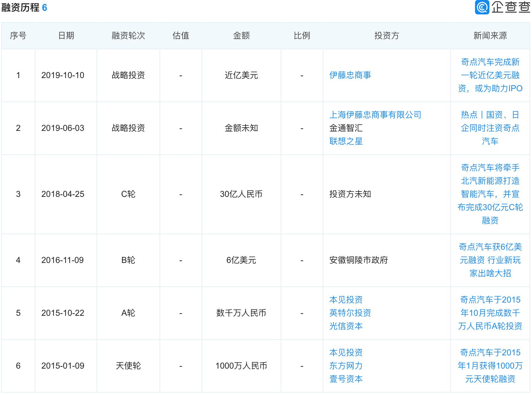Open investor link 壹号资本

(346, 379)
